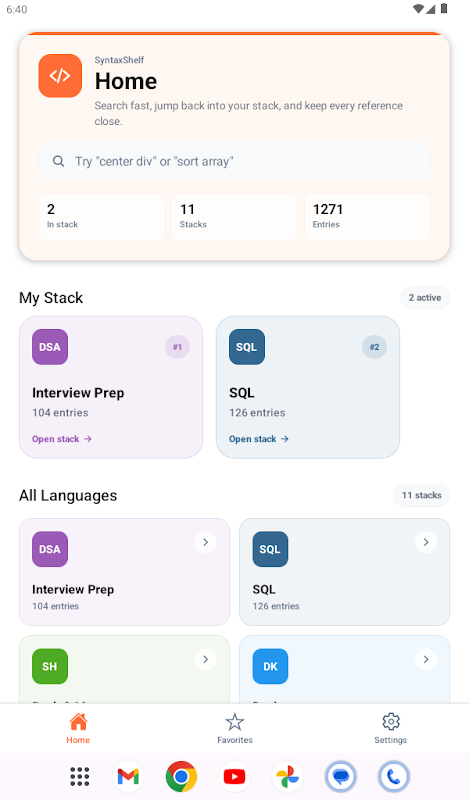Open the Settings gear tab
469x800 pixels.
390,729
